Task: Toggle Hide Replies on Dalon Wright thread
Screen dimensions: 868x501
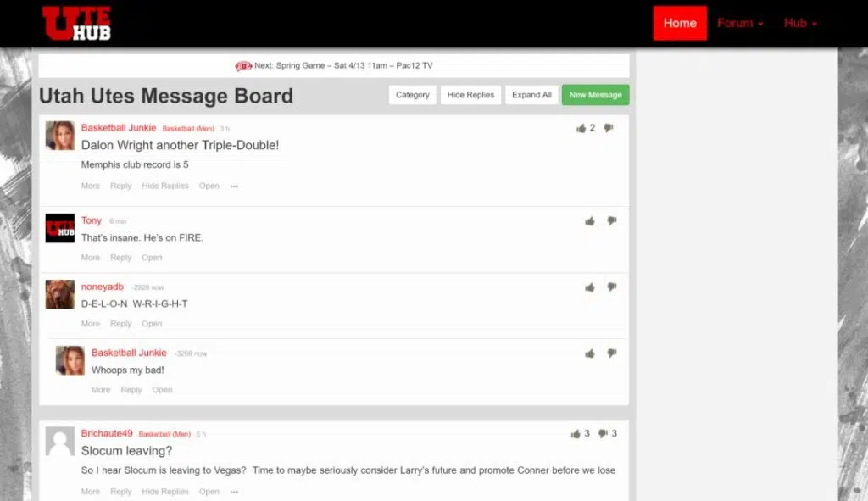Action: coord(164,186)
